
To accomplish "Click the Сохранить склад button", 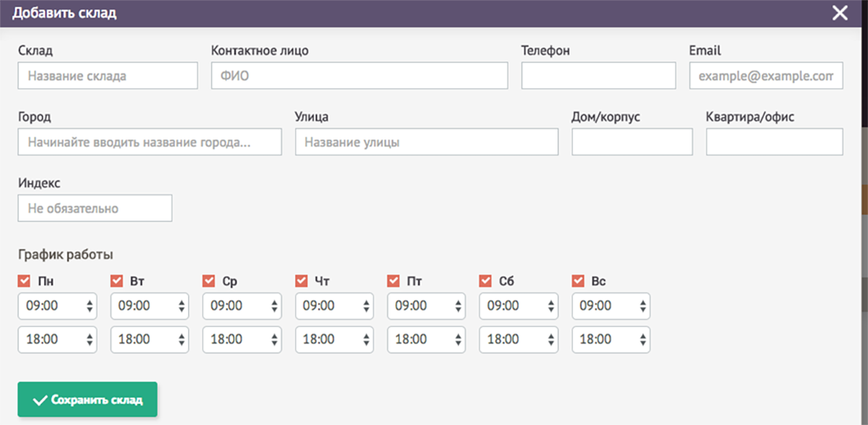I will point(87,398).
